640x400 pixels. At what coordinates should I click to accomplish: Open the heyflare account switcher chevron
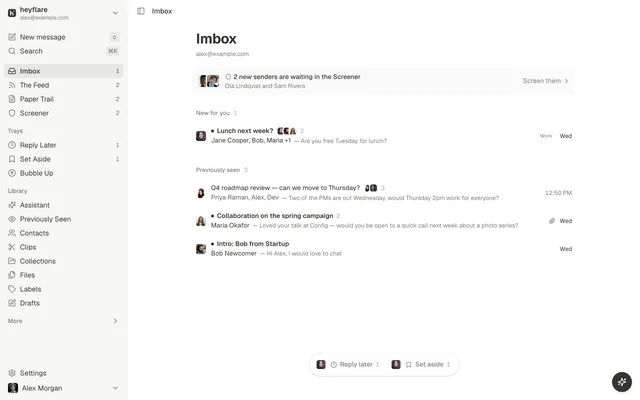[116, 13]
